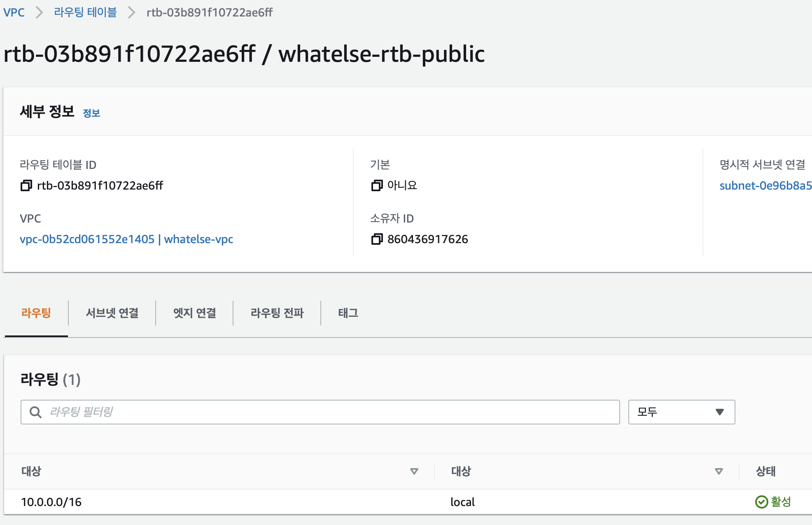Open the sort dropdown on first 대상 column
Viewport: 812px width, 525px height.
click(414, 471)
